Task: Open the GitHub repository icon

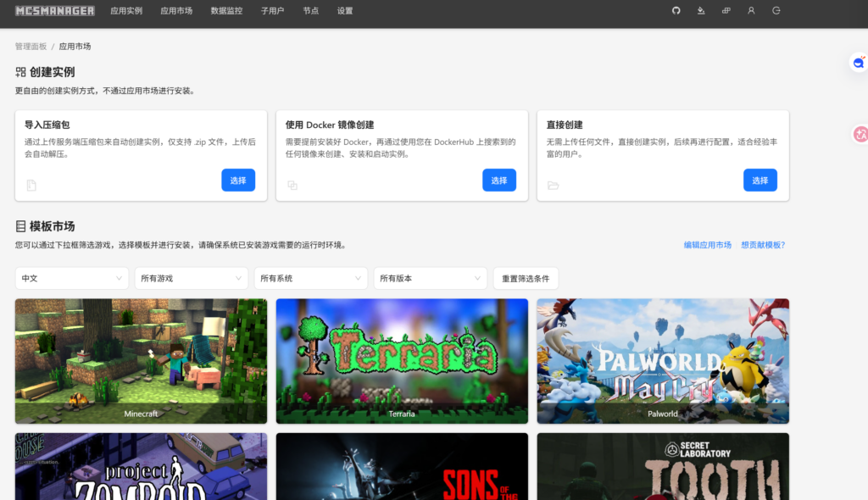Action: 676,11
